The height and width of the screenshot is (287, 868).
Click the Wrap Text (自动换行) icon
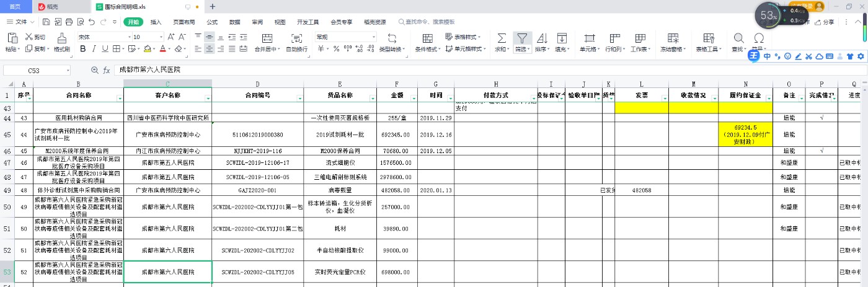296,38
